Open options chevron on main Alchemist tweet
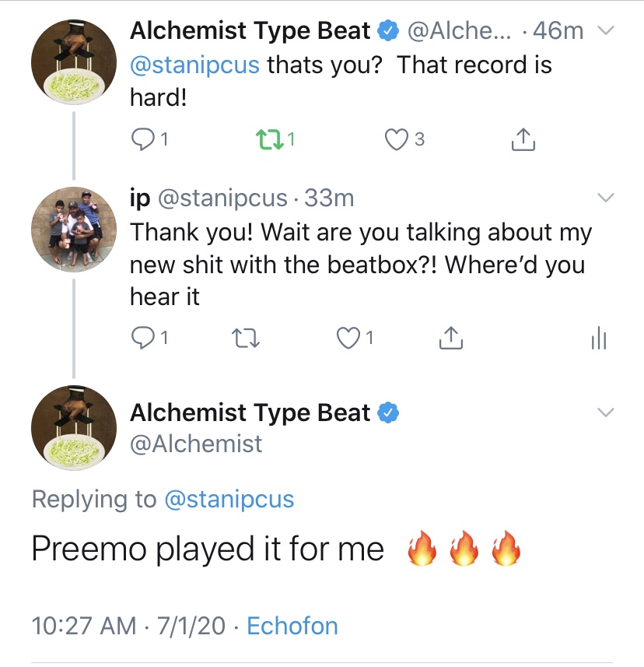 (605, 412)
